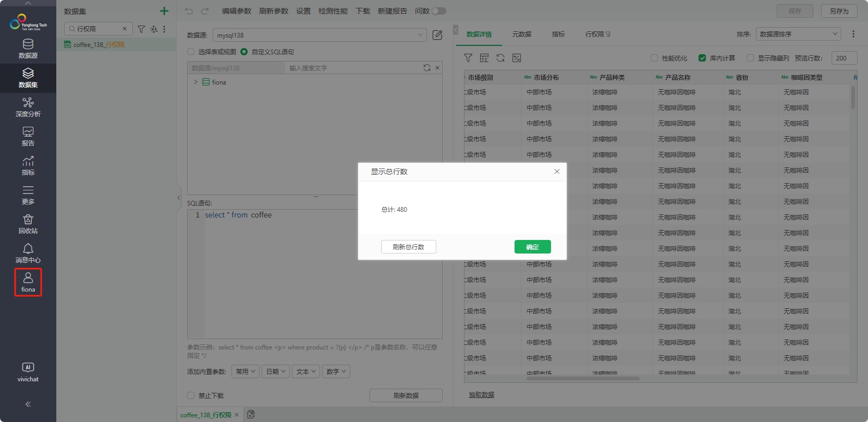Click the edit data source icon
868x422 pixels.
pyautogui.click(x=437, y=35)
